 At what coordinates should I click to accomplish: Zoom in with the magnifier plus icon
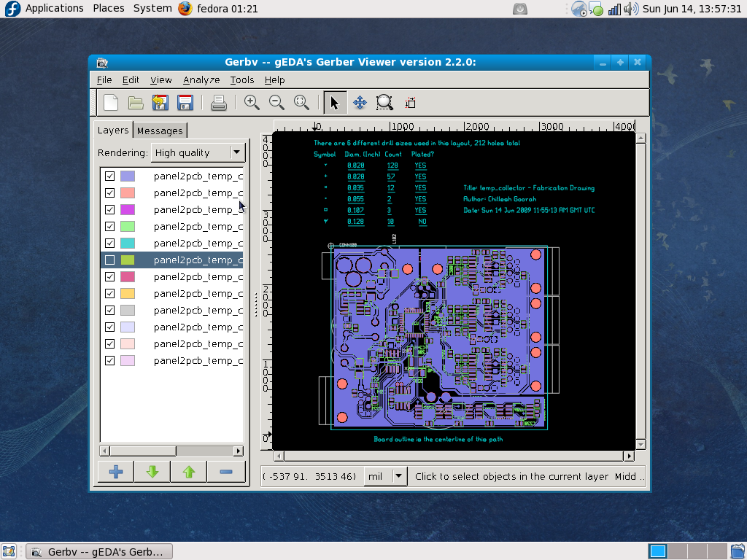point(252,102)
